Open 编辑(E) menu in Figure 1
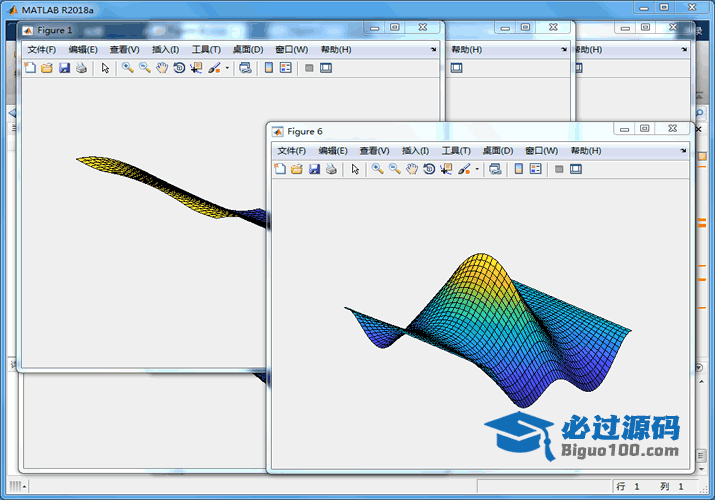 click(83, 50)
